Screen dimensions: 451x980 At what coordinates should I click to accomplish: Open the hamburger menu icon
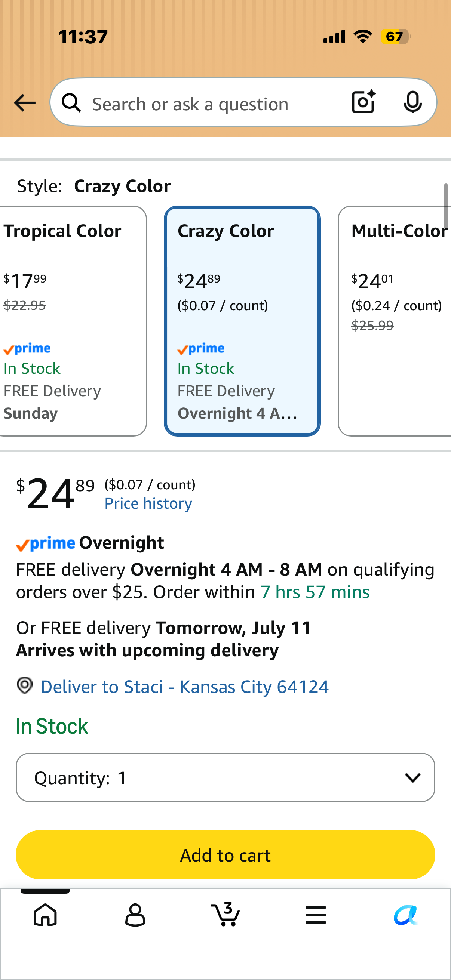(x=316, y=915)
